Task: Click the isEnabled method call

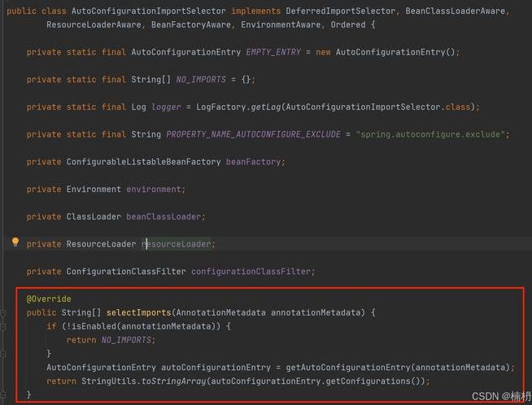Action: point(95,326)
